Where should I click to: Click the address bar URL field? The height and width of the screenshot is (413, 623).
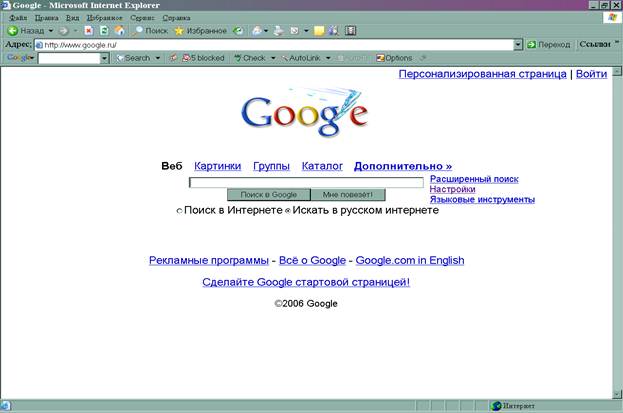274,45
